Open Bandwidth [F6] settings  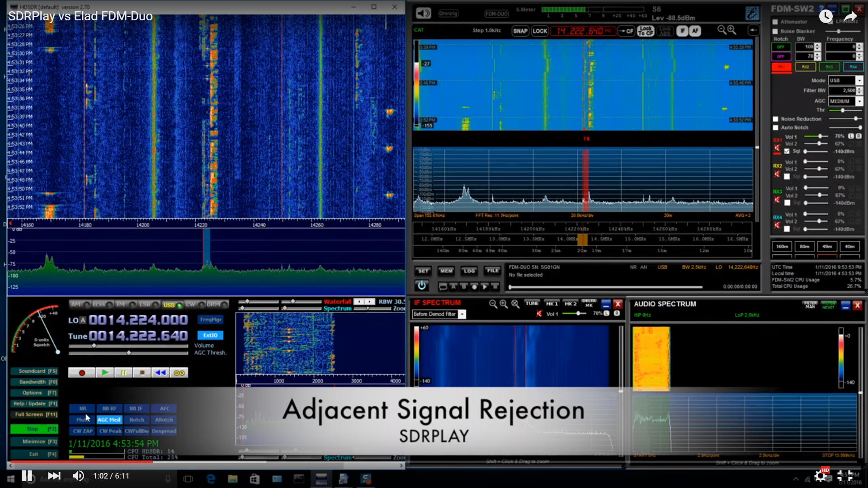point(34,382)
